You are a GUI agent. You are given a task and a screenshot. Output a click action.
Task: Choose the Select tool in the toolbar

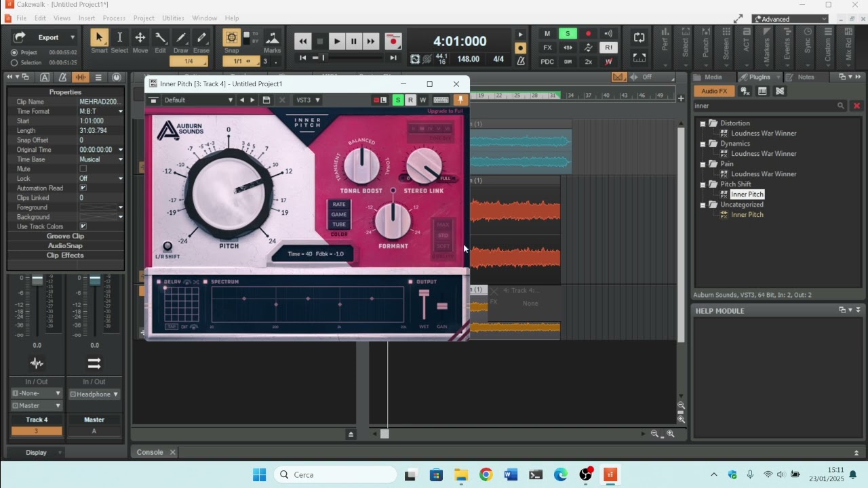click(x=119, y=38)
